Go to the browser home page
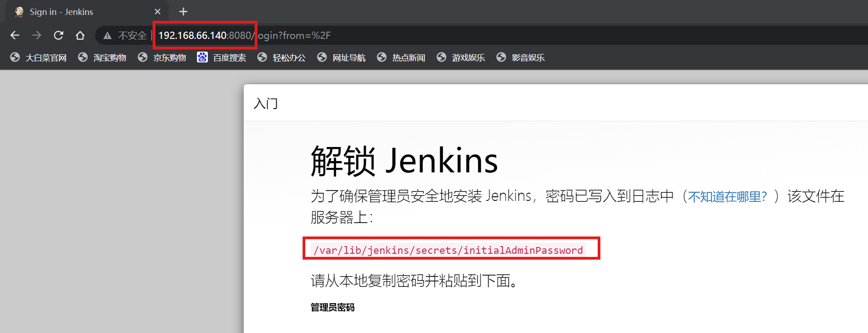Screen dimensions: 868x333 tap(80, 35)
